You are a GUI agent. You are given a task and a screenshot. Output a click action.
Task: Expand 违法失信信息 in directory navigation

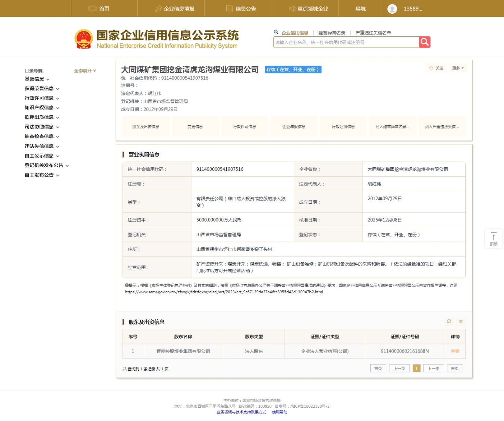(x=42, y=146)
